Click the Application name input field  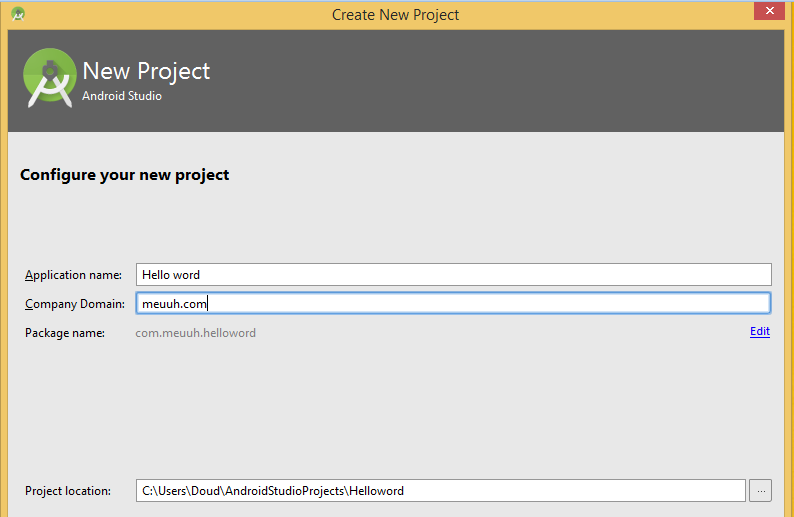coord(453,274)
